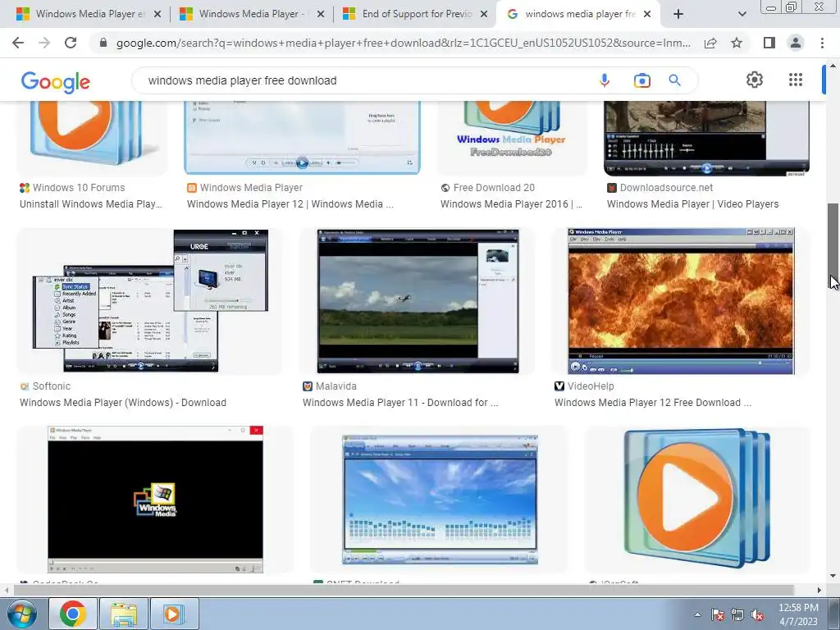The image size is (840, 630).
Task: Open the large orange play icon thumbnail
Action: pyautogui.click(x=697, y=500)
